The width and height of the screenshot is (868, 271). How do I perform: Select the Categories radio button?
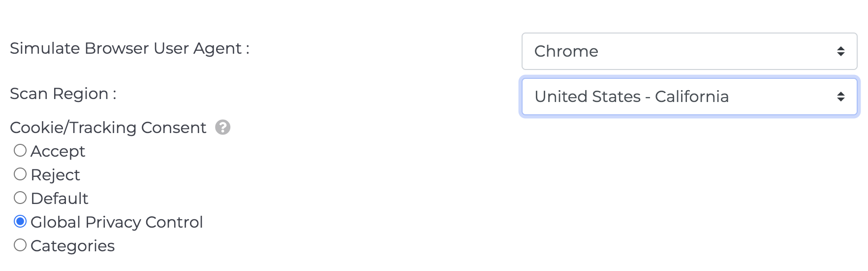[20, 245]
